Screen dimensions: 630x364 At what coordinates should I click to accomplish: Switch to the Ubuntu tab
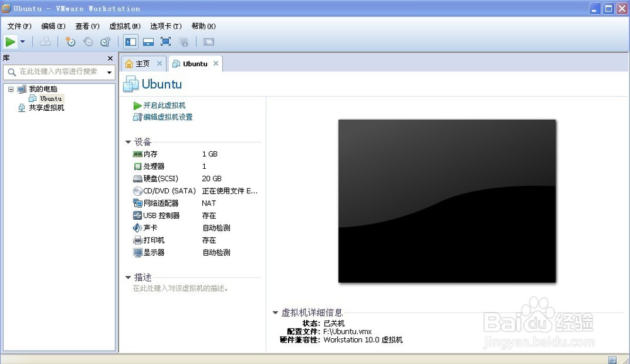coord(195,64)
